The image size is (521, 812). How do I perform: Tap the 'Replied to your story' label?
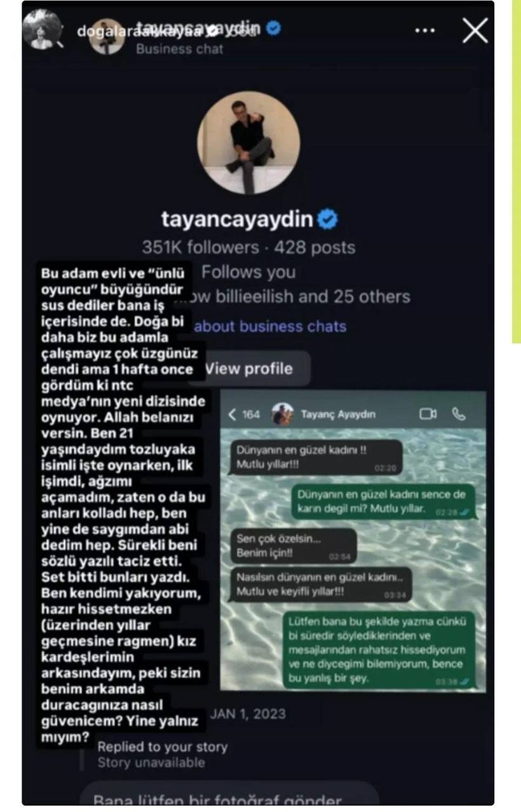[x=162, y=747]
